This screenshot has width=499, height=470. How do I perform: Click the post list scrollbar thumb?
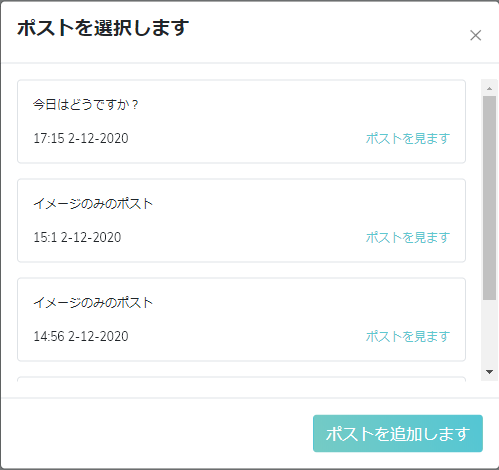tap(489, 198)
